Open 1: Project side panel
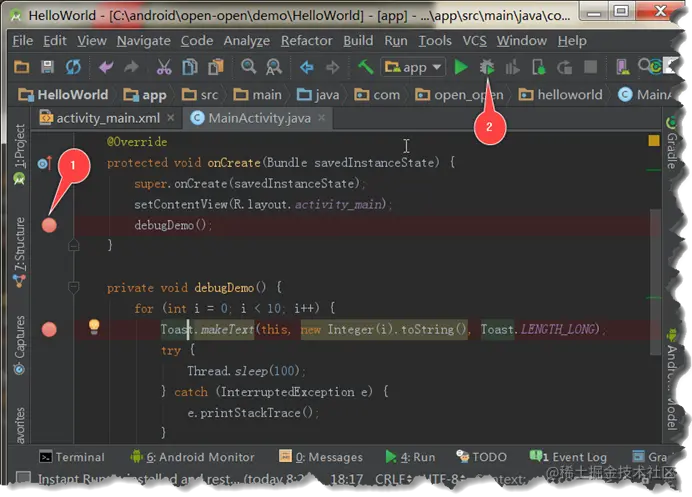 (x=19, y=154)
